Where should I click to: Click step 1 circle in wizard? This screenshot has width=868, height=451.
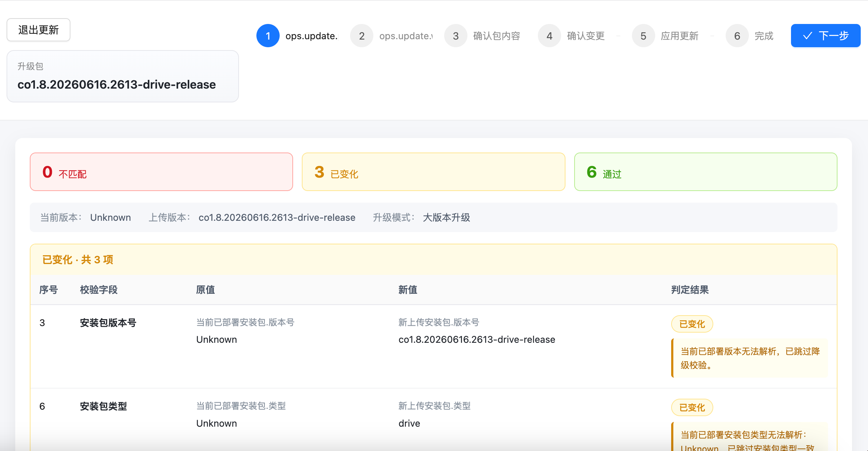tap(268, 36)
